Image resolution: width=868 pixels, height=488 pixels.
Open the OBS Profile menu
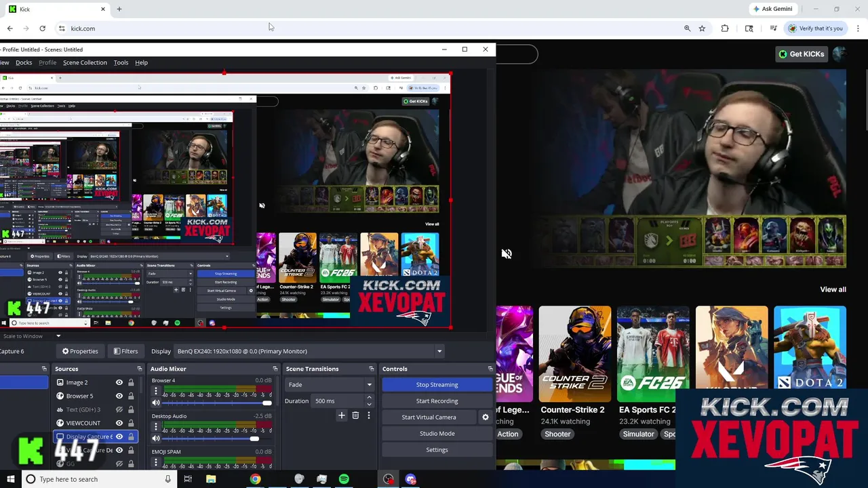[x=47, y=62]
